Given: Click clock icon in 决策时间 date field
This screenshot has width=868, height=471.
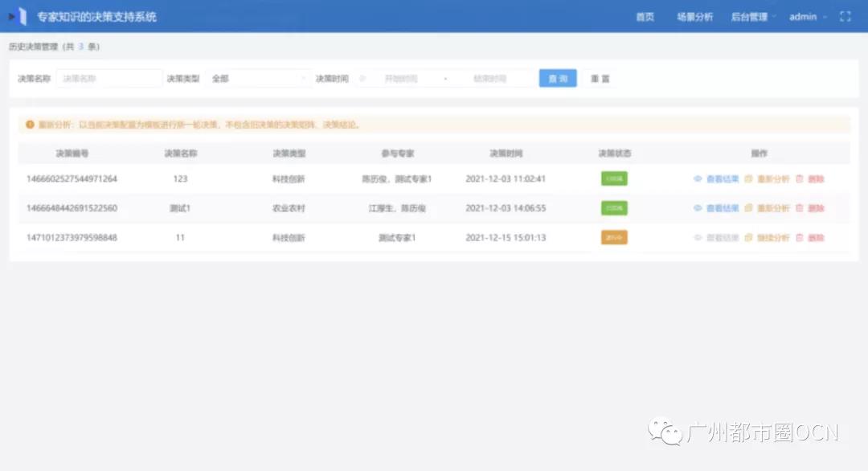Looking at the screenshot, I should [x=362, y=79].
